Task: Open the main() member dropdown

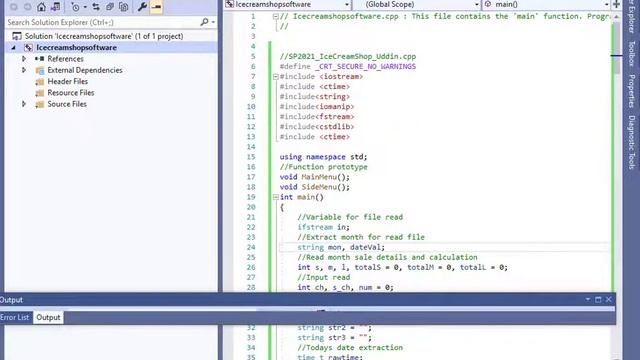Action: tap(546, 4)
